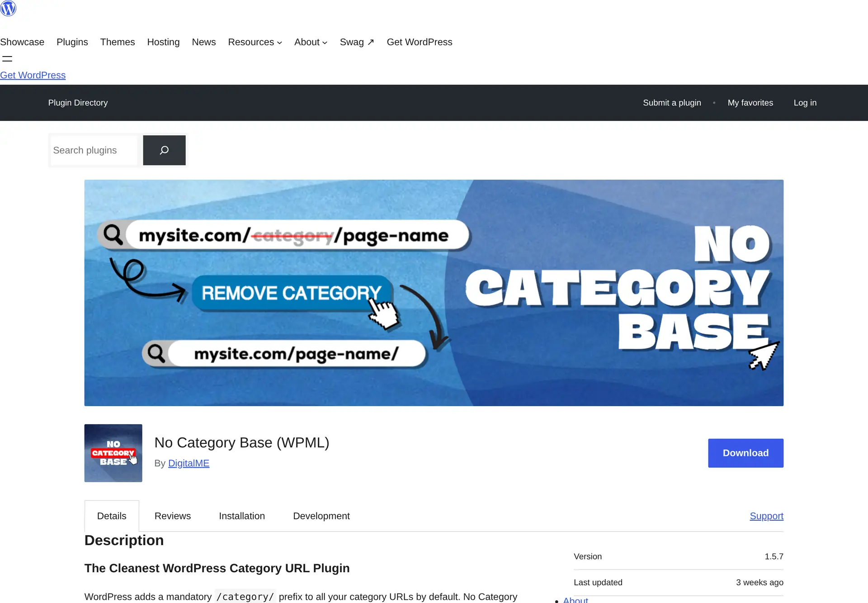Click the Download button
This screenshot has width=868, height=603.
tap(745, 453)
